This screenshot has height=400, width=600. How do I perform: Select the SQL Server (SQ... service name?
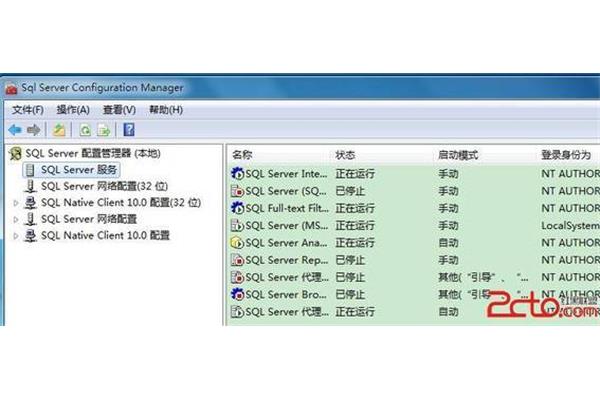tap(286, 191)
